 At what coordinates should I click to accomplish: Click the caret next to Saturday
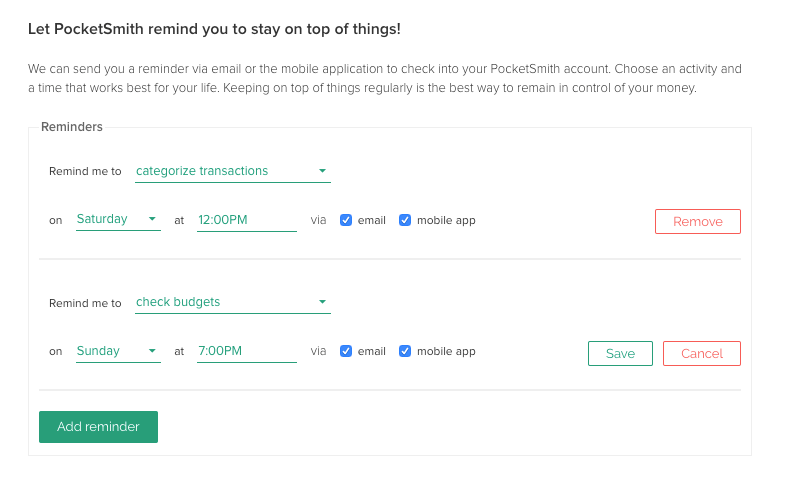click(152, 219)
